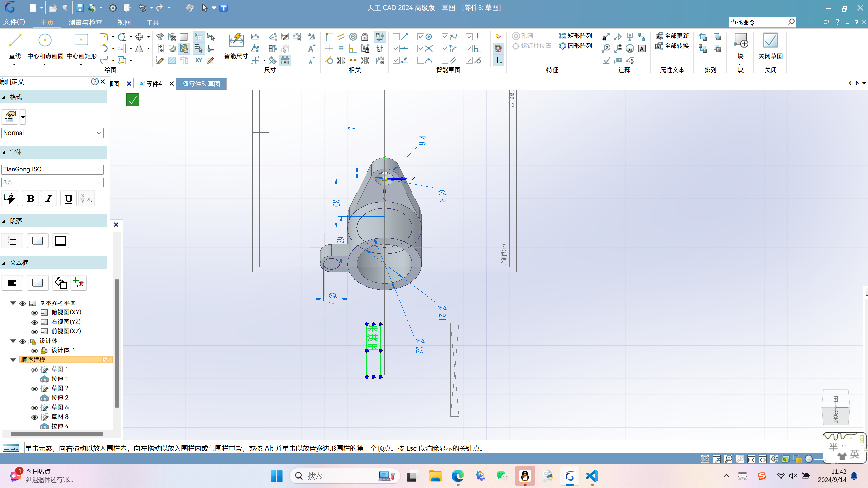This screenshot has height=488, width=868.
Task: Toggle visibility of 草图2 layer
Action: [x=34, y=388]
